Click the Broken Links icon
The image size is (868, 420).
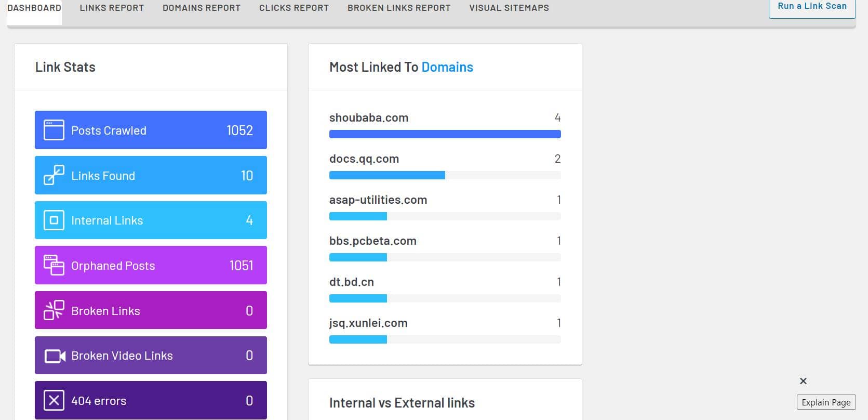pyautogui.click(x=54, y=310)
